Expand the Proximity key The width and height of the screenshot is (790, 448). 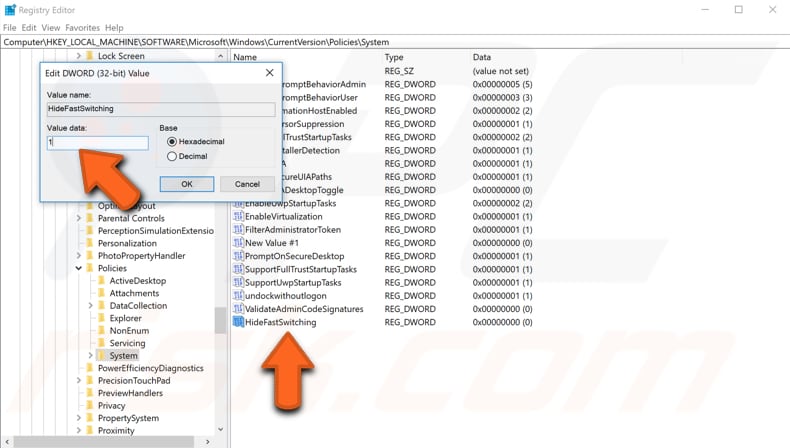[x=79, y=430]
